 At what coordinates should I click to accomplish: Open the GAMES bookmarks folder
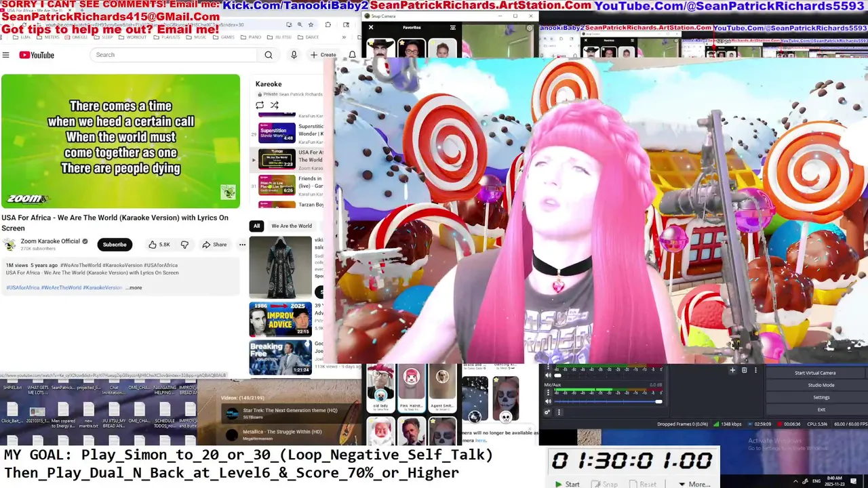point(224,37)
